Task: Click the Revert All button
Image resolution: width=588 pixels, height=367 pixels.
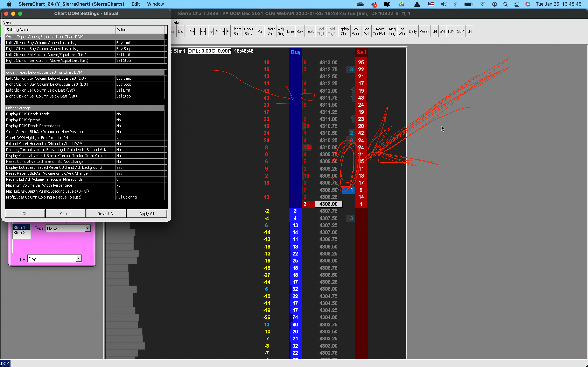Action: [x=106, y=213]
